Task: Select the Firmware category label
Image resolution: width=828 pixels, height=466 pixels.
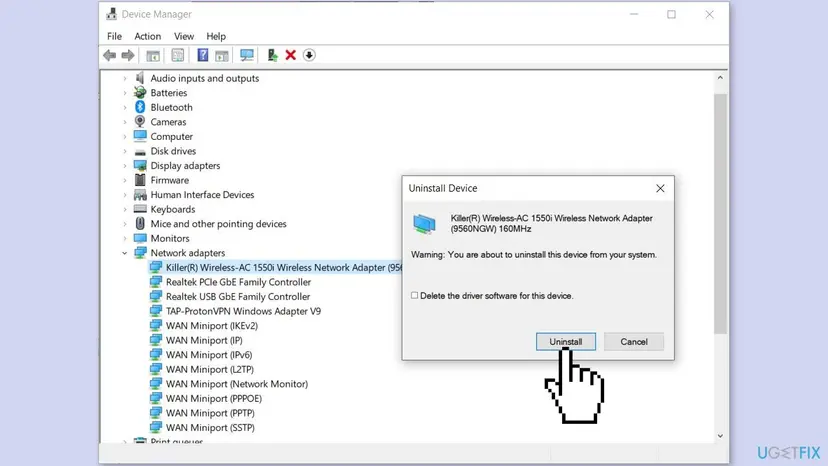Action: [170, 180]
